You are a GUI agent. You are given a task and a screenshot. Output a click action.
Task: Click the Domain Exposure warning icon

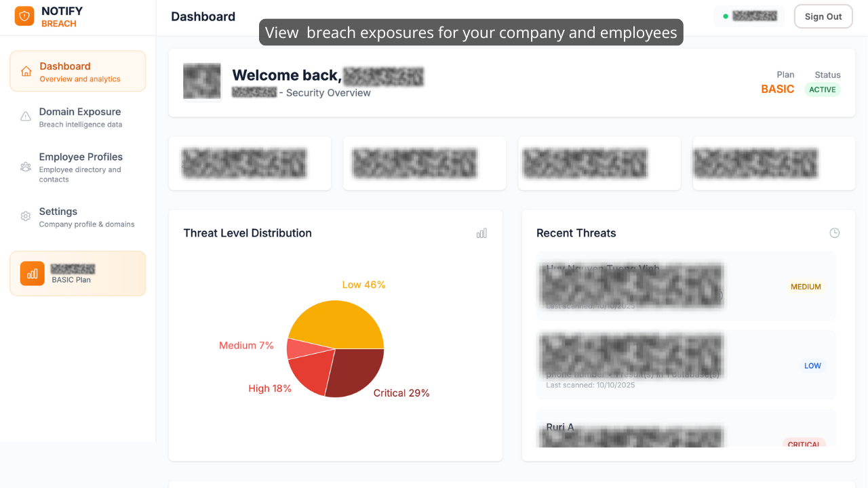coord(25,116)
